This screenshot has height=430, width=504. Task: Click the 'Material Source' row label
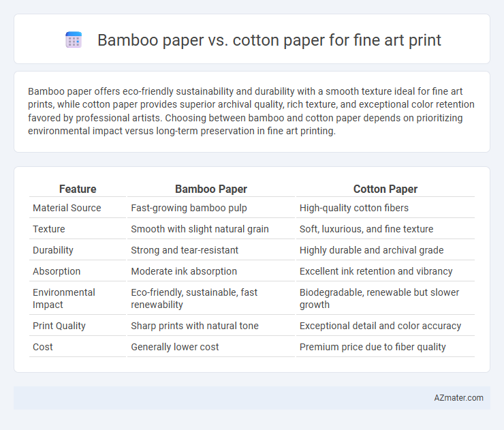[67, 208]
